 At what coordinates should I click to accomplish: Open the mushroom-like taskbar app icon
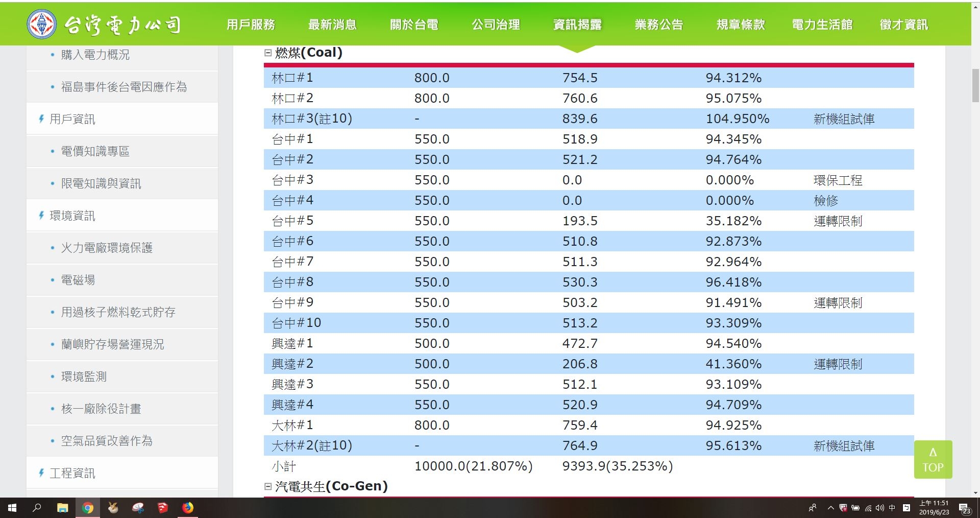(x=138, y=508)
